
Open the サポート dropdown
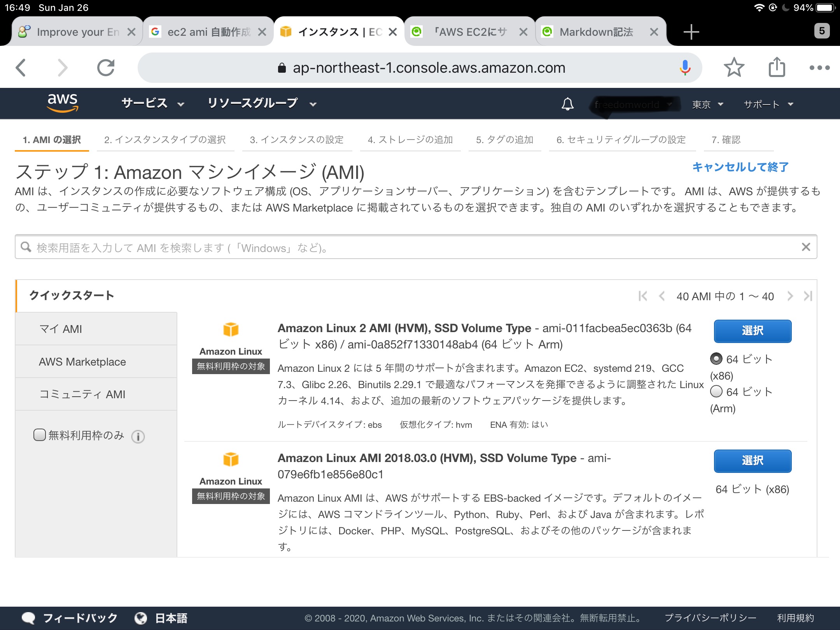coord(768,104)
